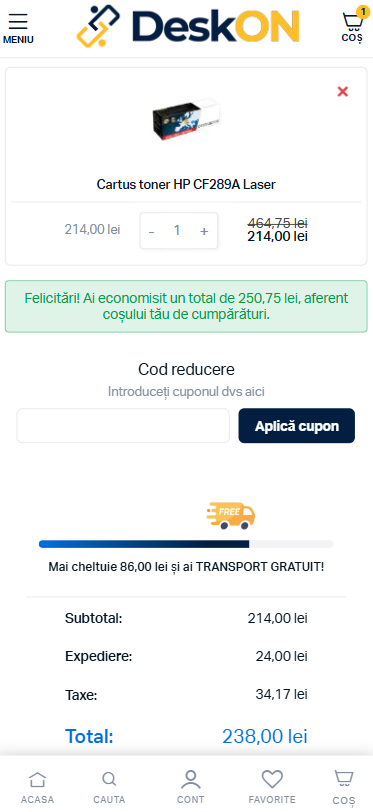Viewport: 373px width, 812px height.
Task: Open the COȘ tab in the bottom bar
Action: (x=344, y=788)
